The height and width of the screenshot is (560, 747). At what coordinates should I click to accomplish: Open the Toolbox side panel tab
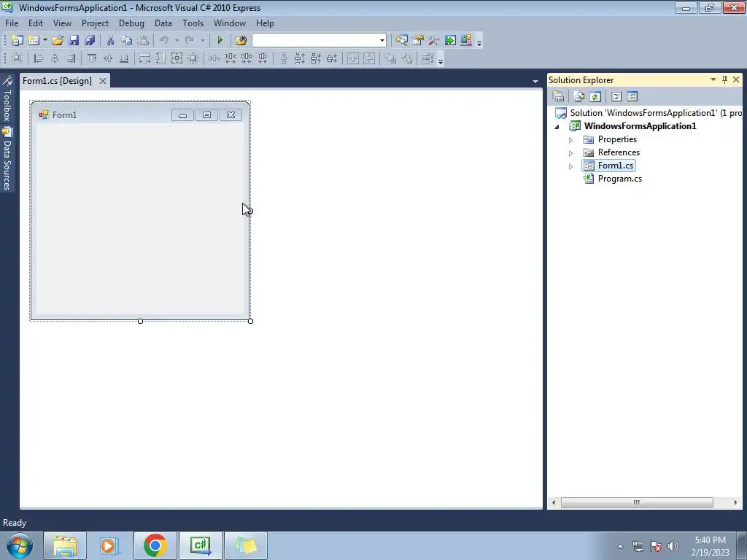(x=7, y=98)
